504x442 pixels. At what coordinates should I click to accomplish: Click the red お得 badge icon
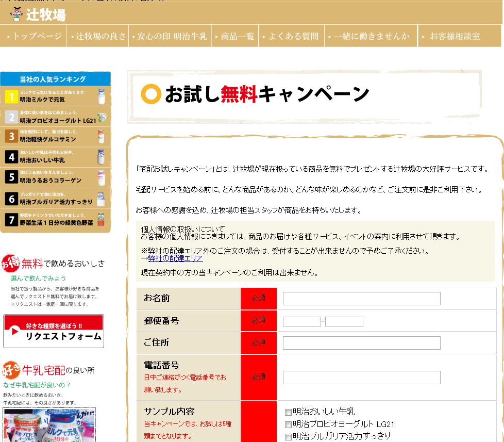[11, 264]
